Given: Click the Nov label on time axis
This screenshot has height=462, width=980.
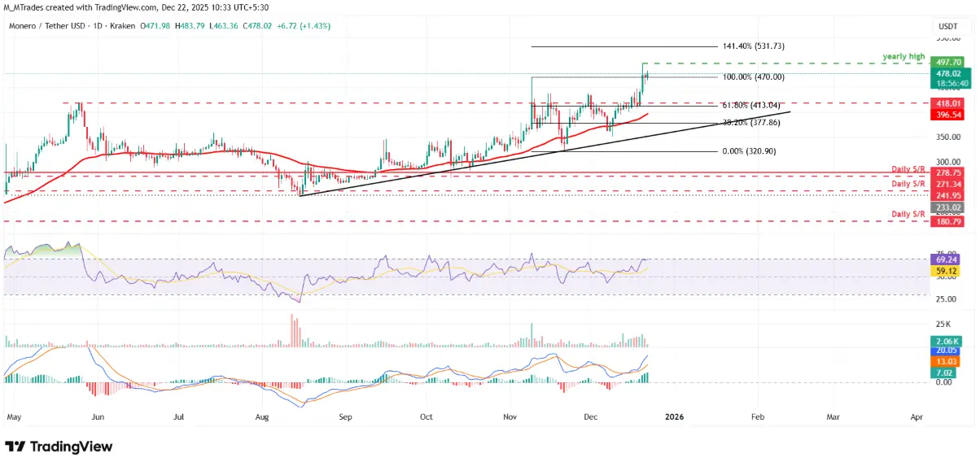Looking at the screenshot, I should pos(511,416).
